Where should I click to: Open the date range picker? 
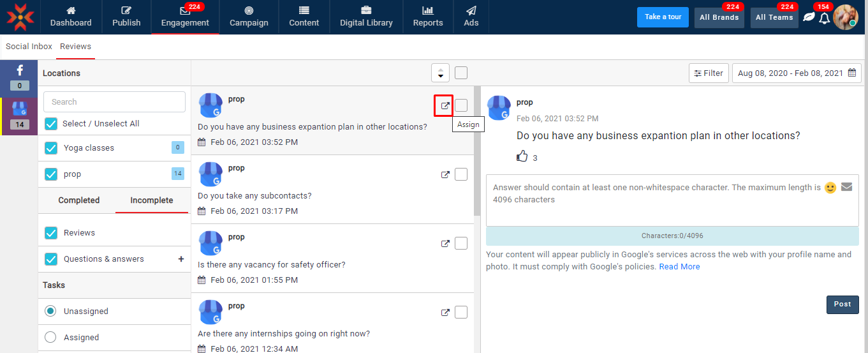tap(796, 73)
